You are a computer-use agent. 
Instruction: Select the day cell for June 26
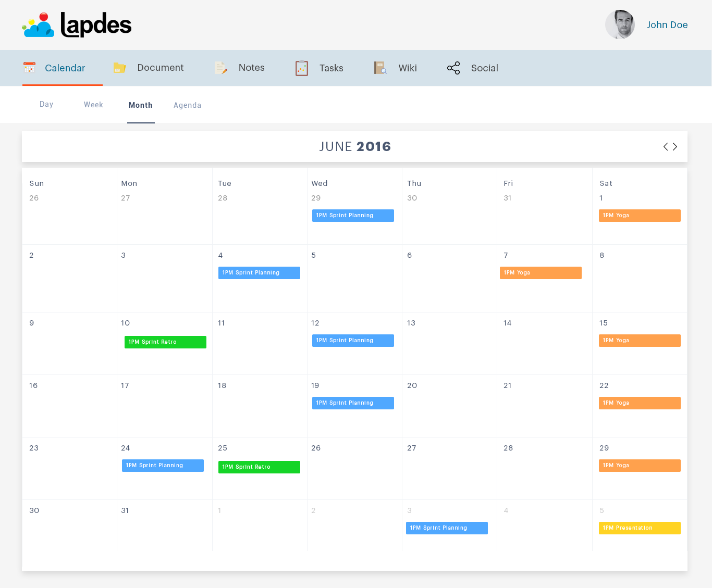point(354,469)
